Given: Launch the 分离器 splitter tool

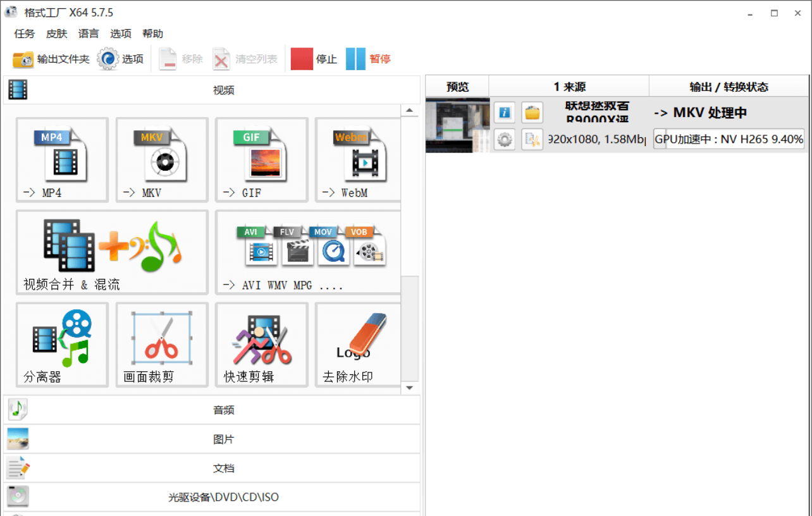Looking at the screenshot, I should [61, 345].
